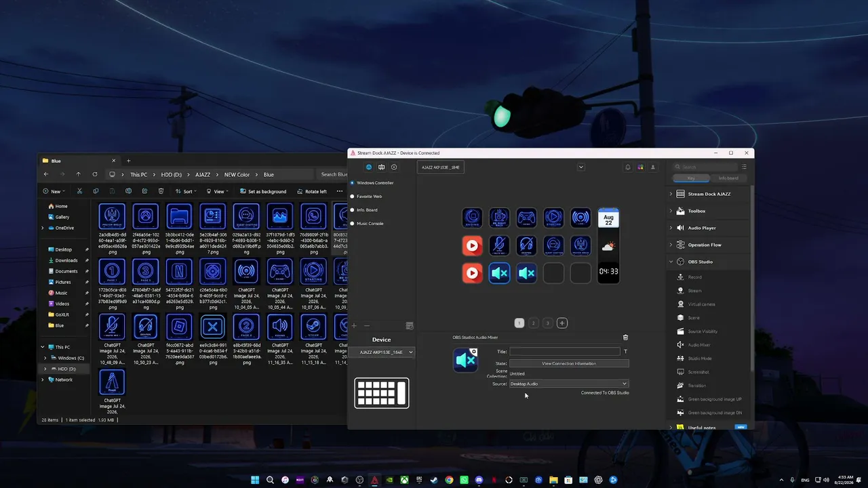Select the Starting play-button key on the deck
Screen dimensions: 868x488
point(553,218)
